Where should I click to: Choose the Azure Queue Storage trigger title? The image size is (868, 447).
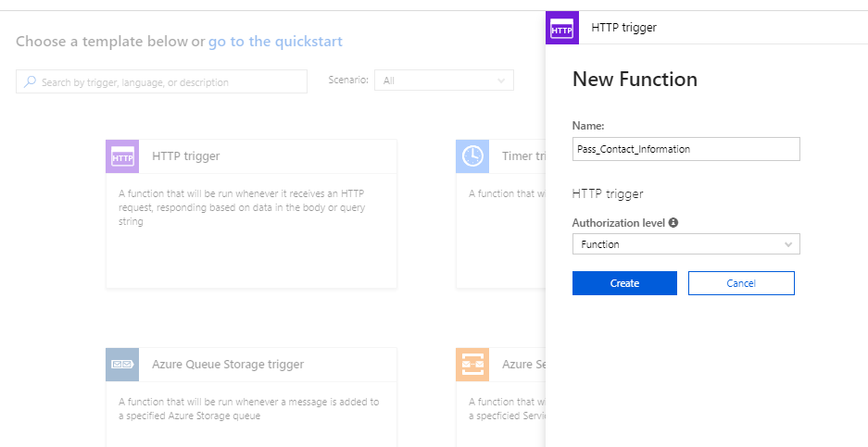coord(228,365)
